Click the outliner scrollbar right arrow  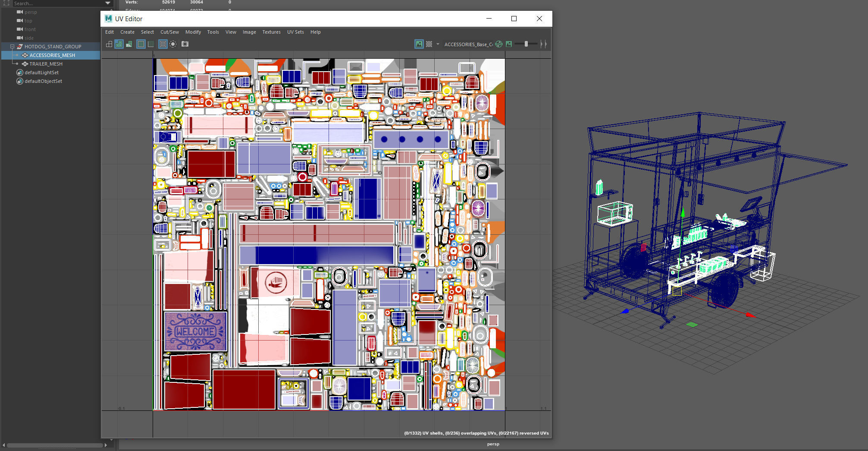(x=106, y=445)
